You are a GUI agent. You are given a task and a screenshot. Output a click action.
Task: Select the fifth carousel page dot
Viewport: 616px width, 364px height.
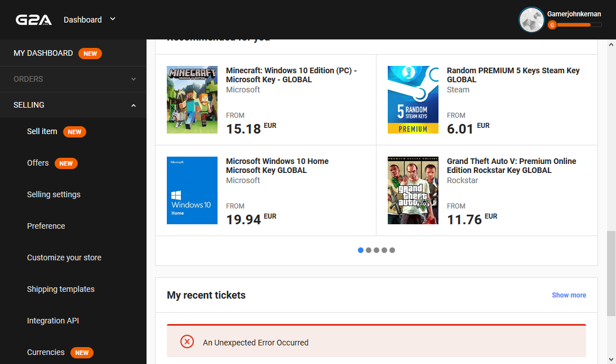(392, 250)
